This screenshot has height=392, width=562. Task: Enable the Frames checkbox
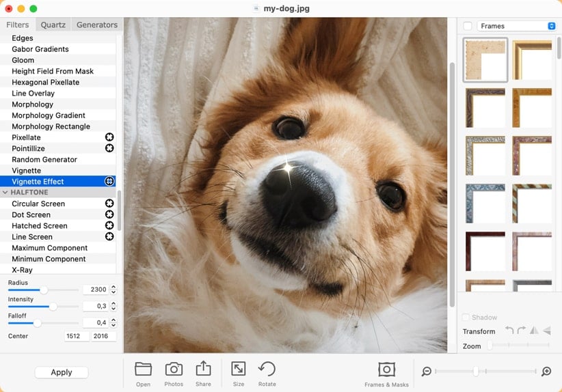click(468, 26)
